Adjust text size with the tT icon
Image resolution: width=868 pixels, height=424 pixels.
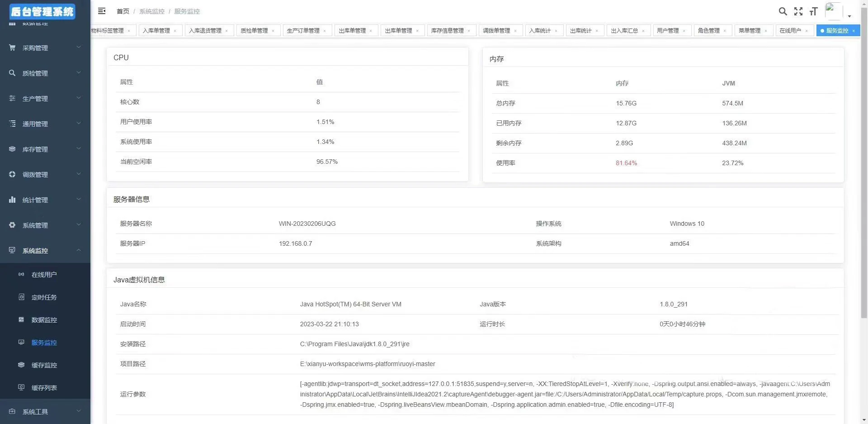pos(813,11)
